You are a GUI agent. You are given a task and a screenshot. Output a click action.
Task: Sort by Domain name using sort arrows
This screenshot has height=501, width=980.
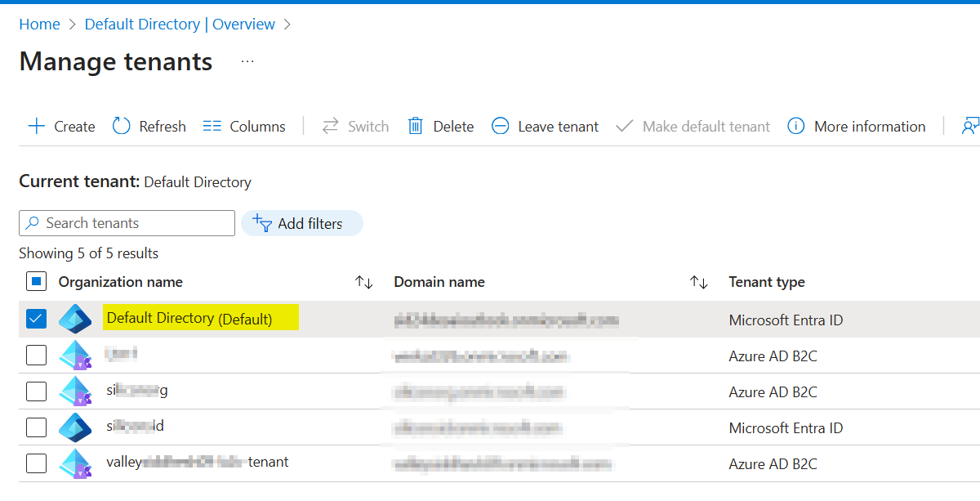(x=699, y=283)
